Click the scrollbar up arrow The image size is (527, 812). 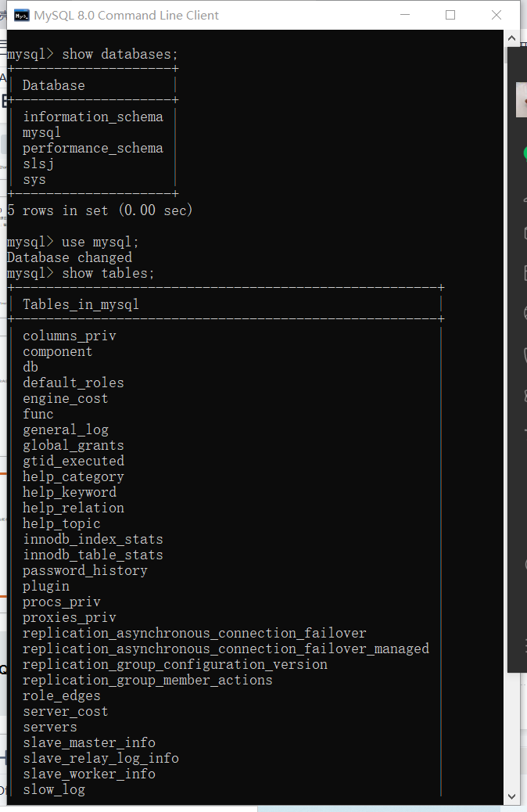tap(511, 38)
